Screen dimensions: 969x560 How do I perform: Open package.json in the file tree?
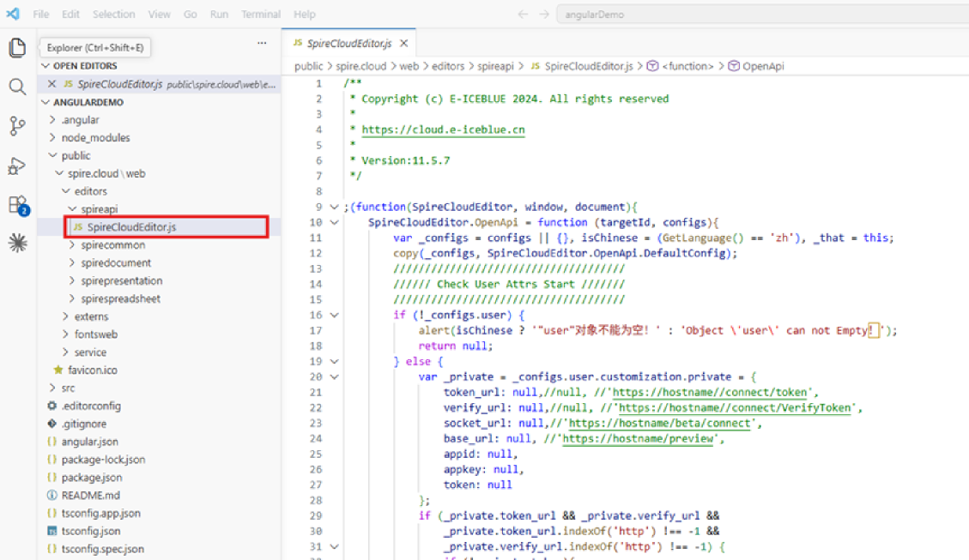[92, 478]
